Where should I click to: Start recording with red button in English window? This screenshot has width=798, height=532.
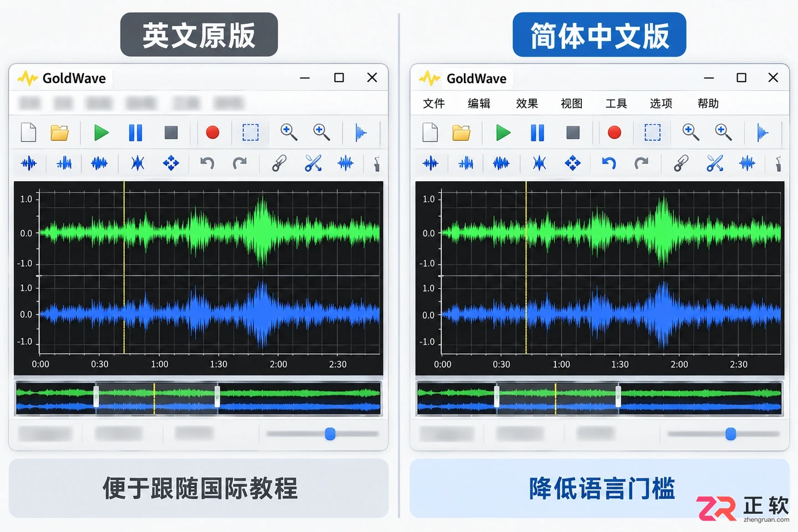tap(212, 132)
